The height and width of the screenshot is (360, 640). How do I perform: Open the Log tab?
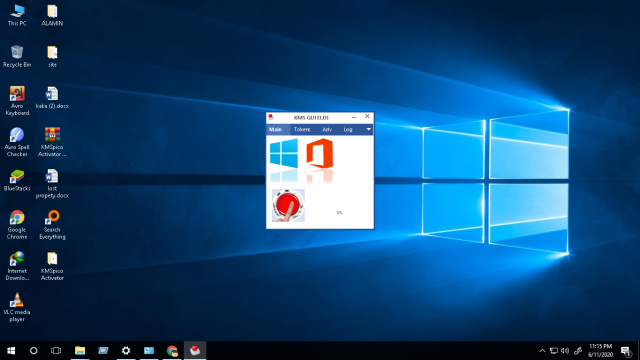pos(348,129)
